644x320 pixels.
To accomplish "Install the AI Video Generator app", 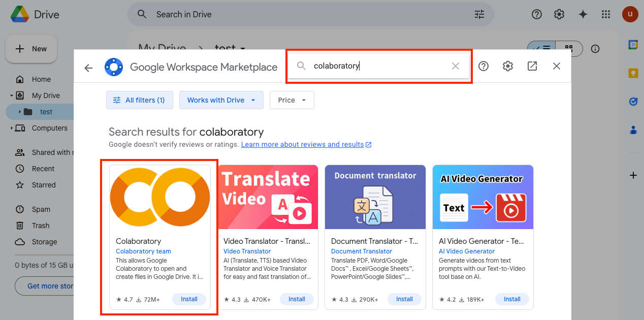I will point(512,299).
